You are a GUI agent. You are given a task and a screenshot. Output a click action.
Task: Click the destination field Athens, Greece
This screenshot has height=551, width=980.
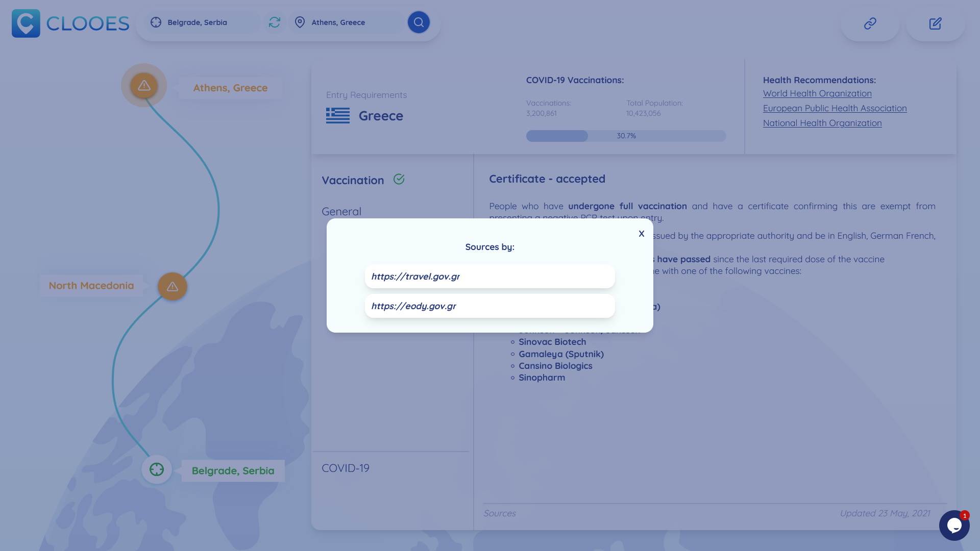(347, 22)
